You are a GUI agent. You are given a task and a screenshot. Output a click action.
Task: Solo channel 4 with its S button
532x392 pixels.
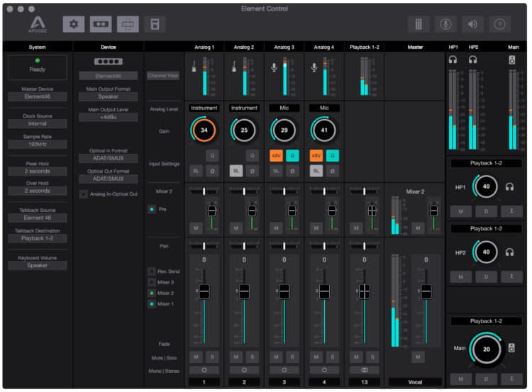pos(333,357)
